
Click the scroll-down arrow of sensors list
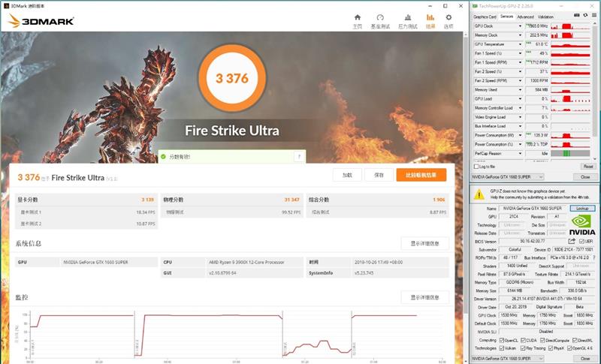594,158
